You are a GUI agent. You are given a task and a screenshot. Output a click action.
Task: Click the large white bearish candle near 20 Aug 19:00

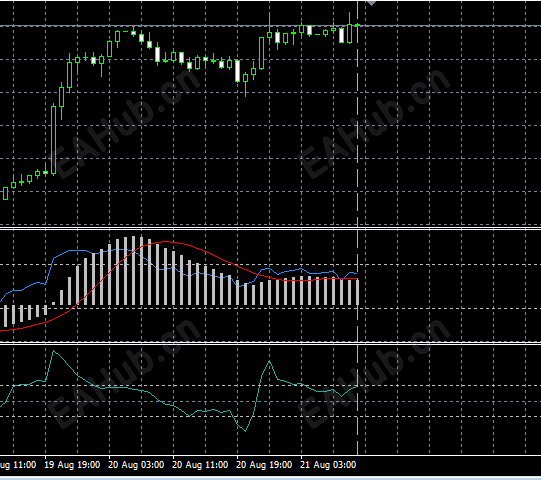pos(237,70)
